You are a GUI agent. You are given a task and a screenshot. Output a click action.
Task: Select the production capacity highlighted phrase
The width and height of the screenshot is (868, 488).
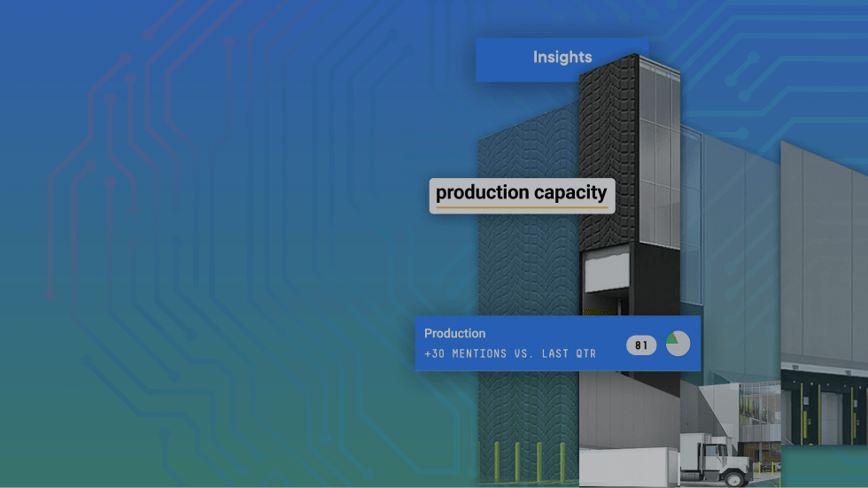[x=522, y=196]
